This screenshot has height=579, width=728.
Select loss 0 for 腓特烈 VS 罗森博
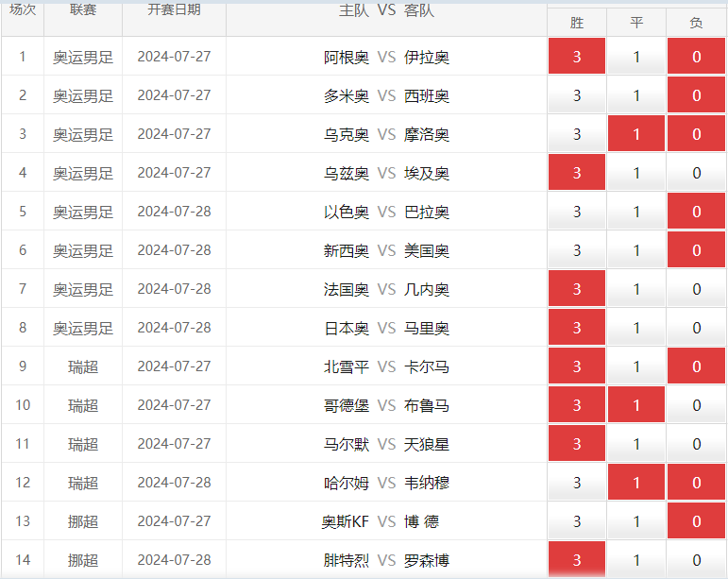[696, 560]
